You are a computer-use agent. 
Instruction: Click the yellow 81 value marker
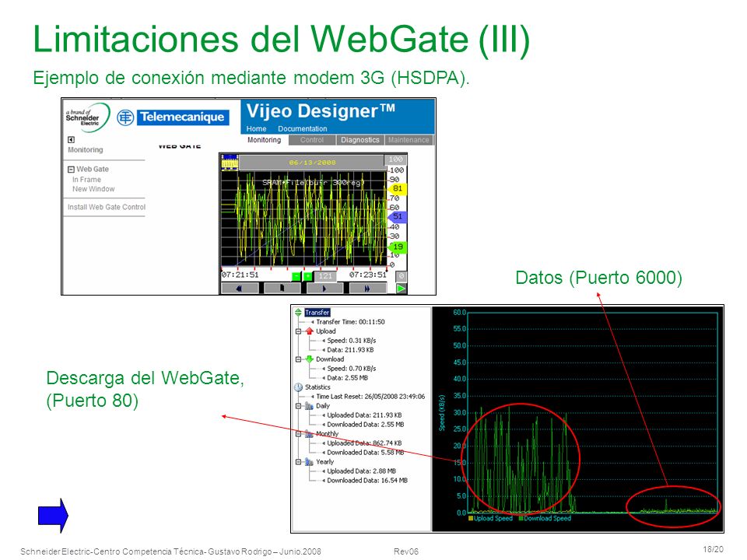coord(396,188)
